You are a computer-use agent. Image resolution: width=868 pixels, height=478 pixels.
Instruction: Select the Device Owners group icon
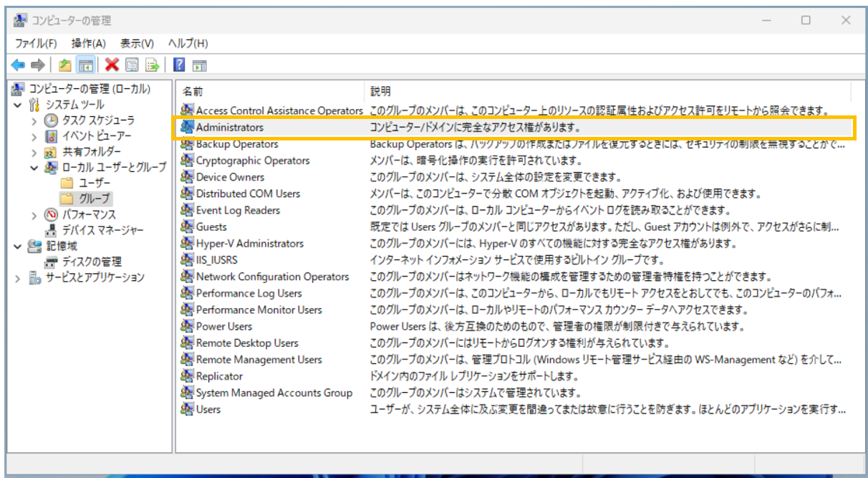tap(187, 177)
